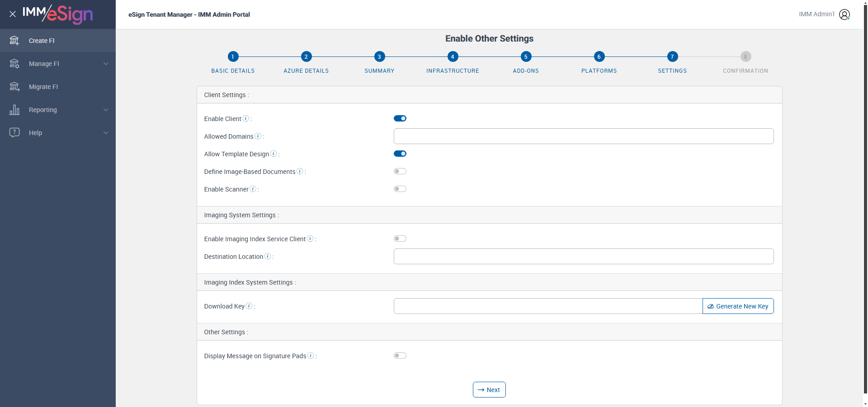The height and width of the screenshot is (407, 868).
Task: Open the user profile avatar icon
Action: tap(844, 14)
